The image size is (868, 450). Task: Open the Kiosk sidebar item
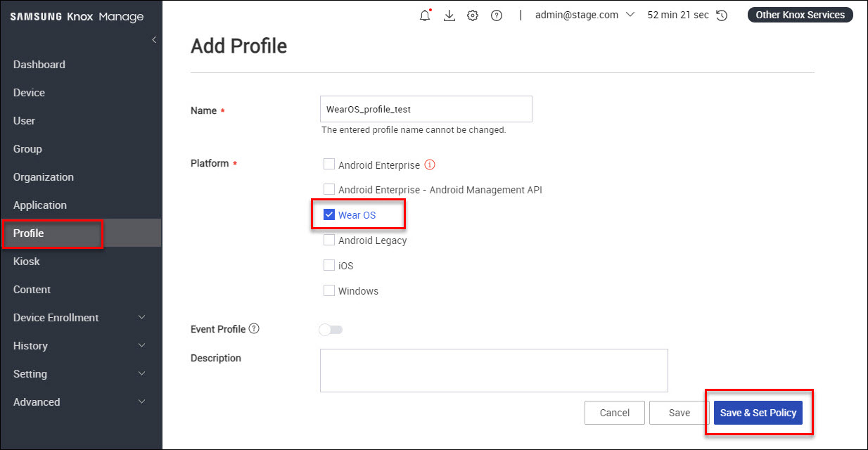click(27, 262)
